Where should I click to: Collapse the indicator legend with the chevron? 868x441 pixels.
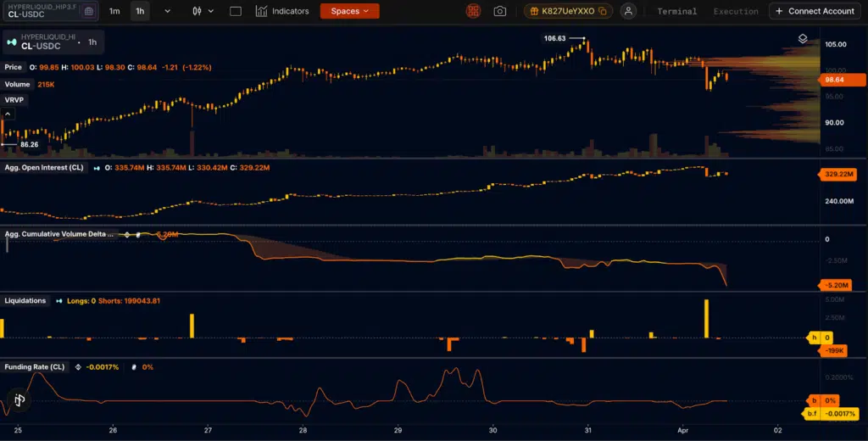(x=10, y=113)
